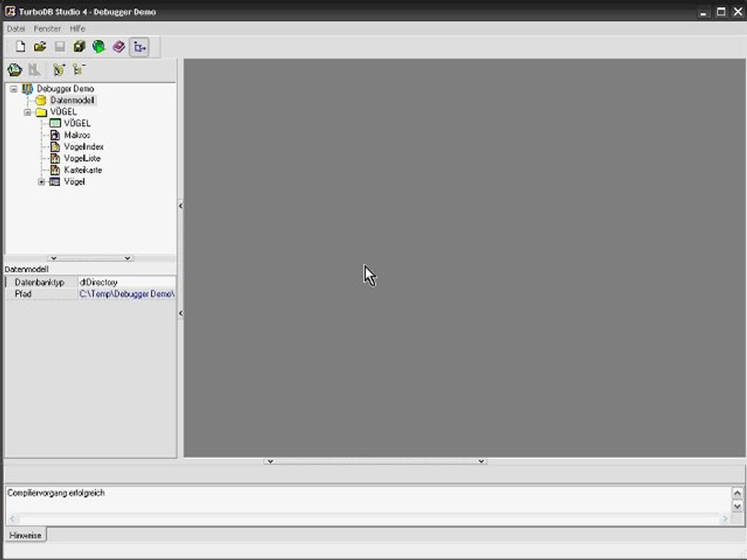747x560 pixels.
Task: Click the message panel horizontal scroll right arrow
Action: [x=724, y=519]
